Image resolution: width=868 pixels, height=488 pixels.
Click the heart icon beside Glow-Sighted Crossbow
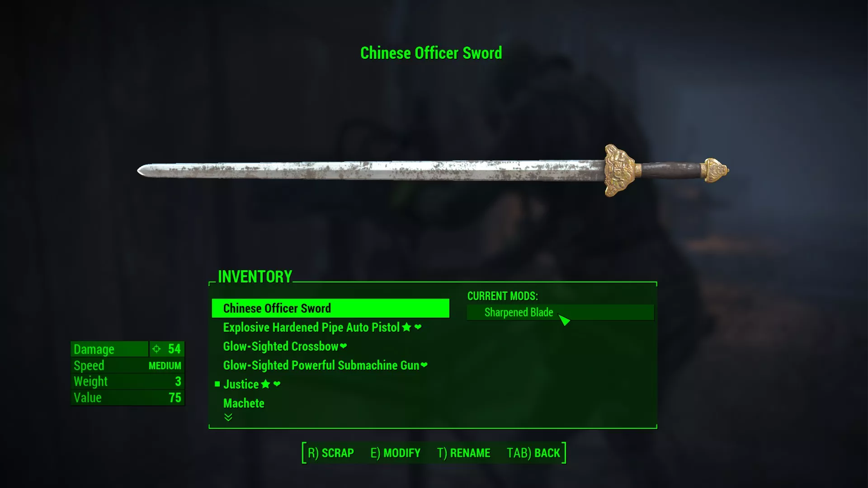pos(343,346)
